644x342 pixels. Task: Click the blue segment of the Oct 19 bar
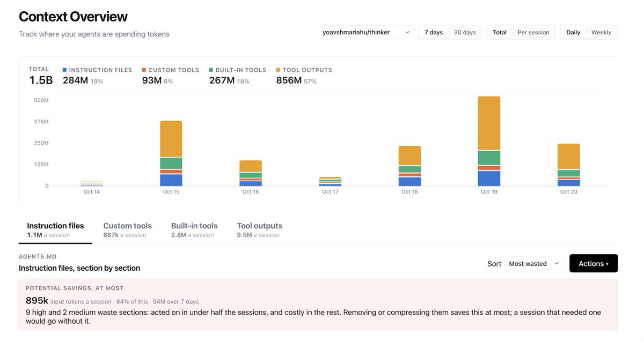point(489,179)
